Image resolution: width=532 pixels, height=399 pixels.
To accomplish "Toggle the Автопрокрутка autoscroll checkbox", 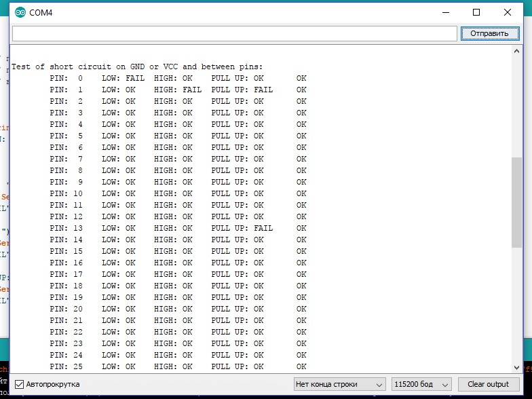I will pyautogui.click(x=20, y=384).
